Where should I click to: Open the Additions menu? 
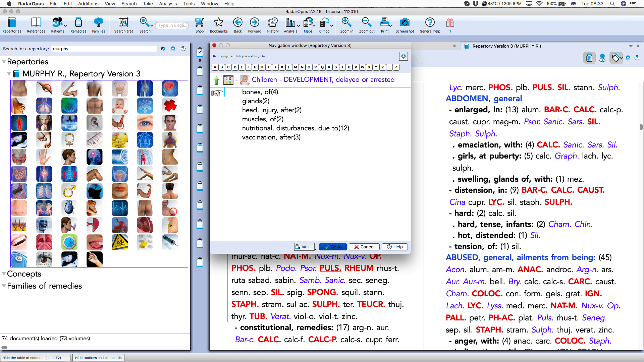point(88,4)
